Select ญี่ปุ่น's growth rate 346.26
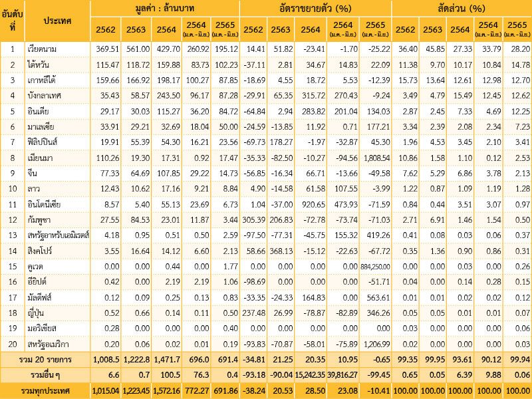The height and width of the screenshot is (399, 532). pyautogui.click(x=378, y=313)
